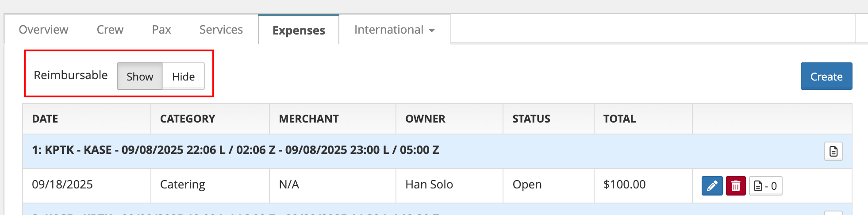Click the STATUS column header
The height and width of the screenshot is (215, 868).
pos(531,119)
